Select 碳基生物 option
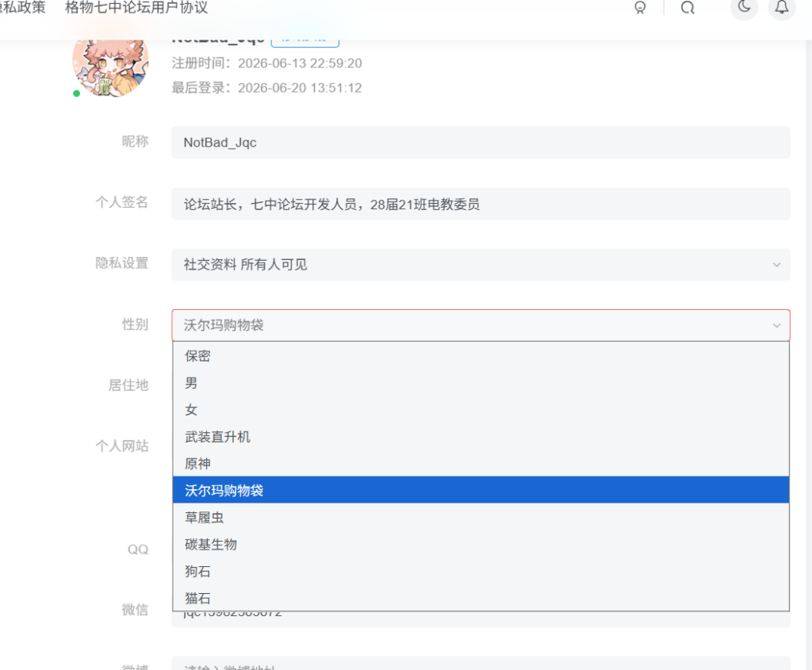The width and height of the screenshot is (812, 670). click(481, 544)
